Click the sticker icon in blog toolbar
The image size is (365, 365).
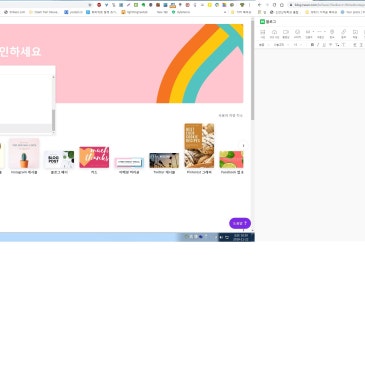point(297,32)
